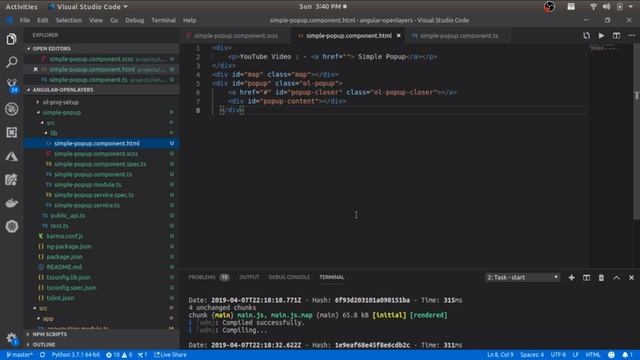Open the File menu

[x=25, y=20]
